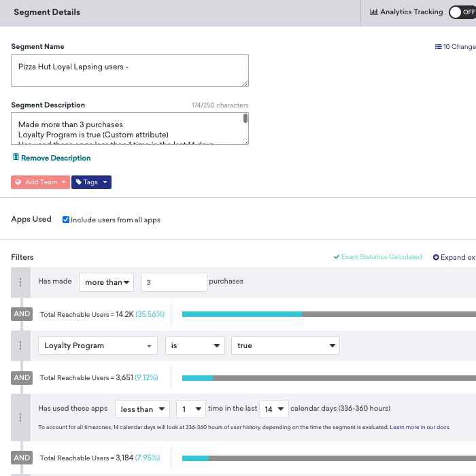This screenshot has width=476, height=476.
Task: Click the Segment Name text field
Action: pos(129,71)
